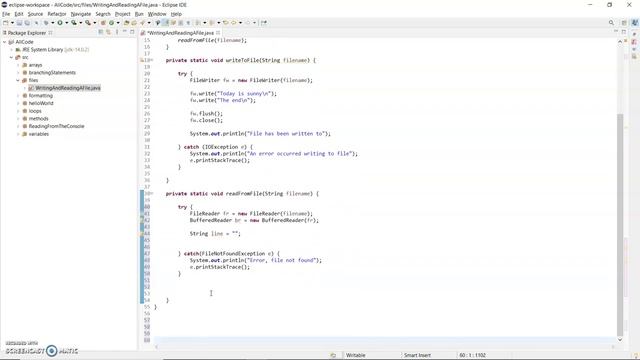The image size is (640, 360).
Task: Open the Back history dropdown arrow
Action: 240,23
